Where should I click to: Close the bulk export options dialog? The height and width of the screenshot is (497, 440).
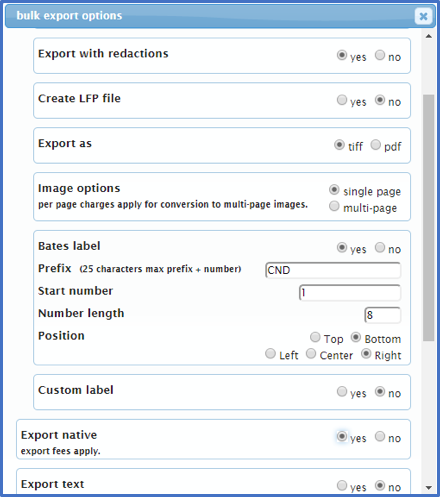click(423, 16)
